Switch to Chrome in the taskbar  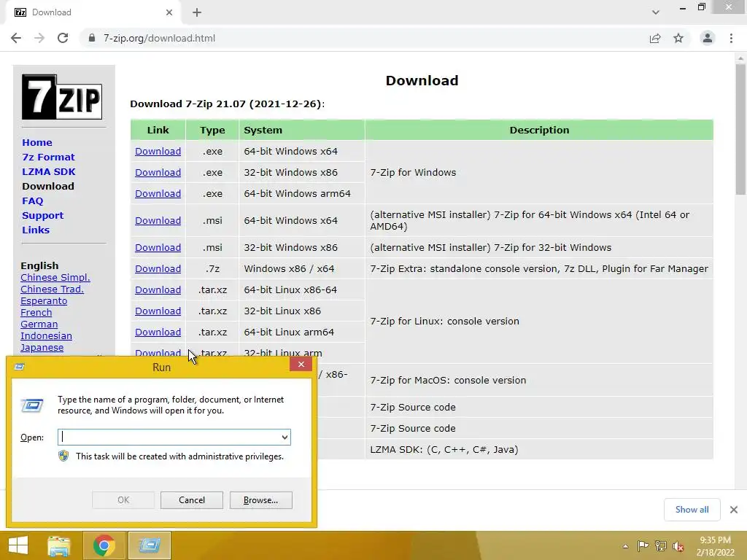coord(104,545)
